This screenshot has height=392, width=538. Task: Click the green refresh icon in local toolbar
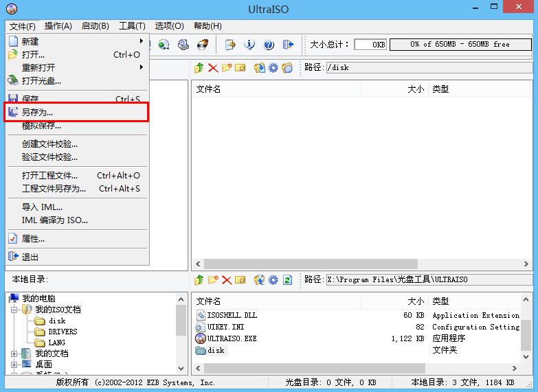(x=287, y=280)
